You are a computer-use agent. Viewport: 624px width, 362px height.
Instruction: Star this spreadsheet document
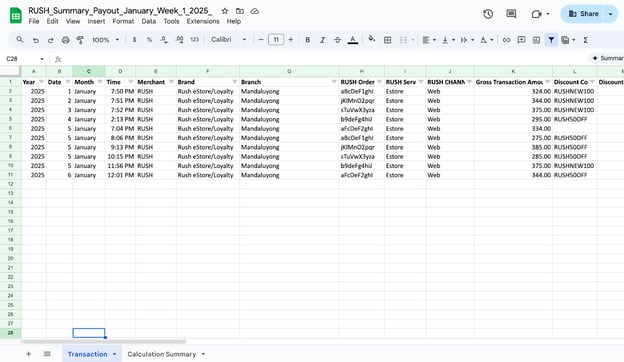coord(225,11)
